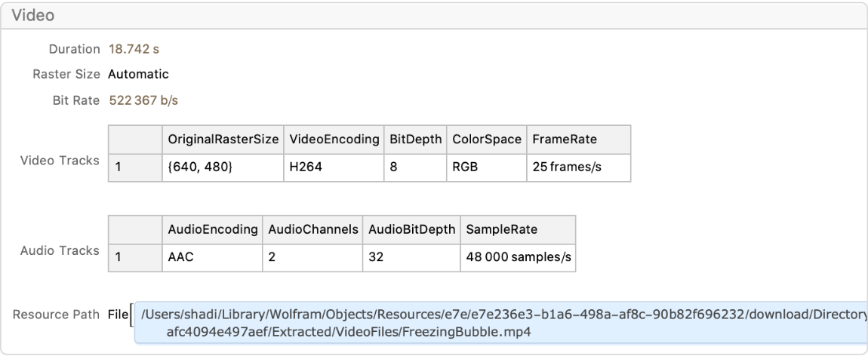Viewport: 868px width, 356px height.
Task: Select the H264 encoding cell
Action: pyautogui.click(x=306, y=167)
